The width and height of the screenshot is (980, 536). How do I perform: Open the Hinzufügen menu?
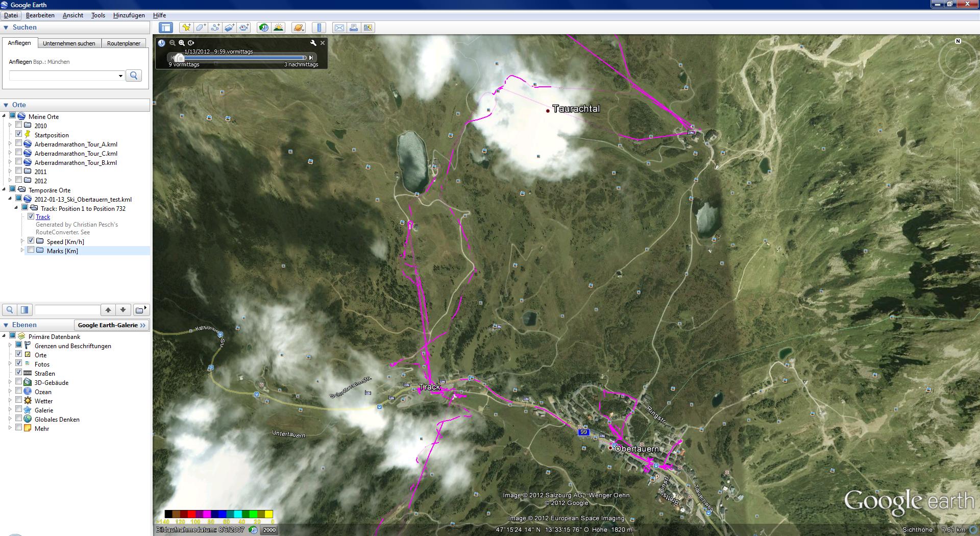pyautogui.click(x=129, y=15)
